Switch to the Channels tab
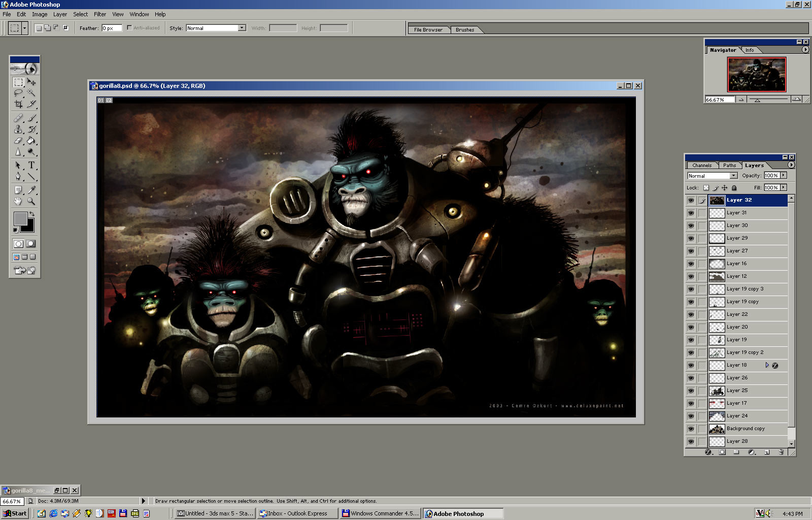 [x=702, y=165]
